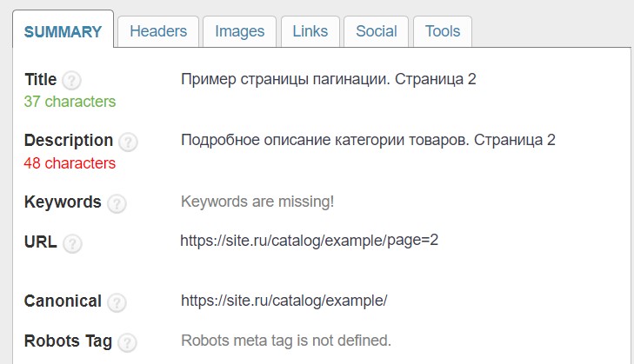Click the 'Description' field label

(x=69, y=141)
